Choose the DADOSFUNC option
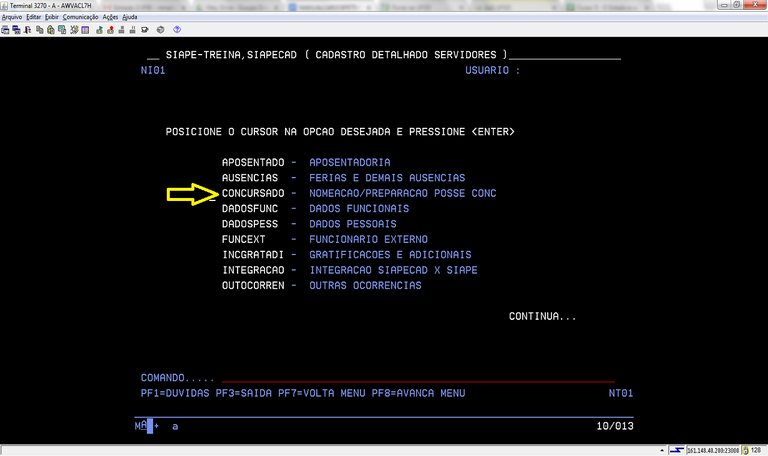The image size is (768, 456). tap(250, 209)
